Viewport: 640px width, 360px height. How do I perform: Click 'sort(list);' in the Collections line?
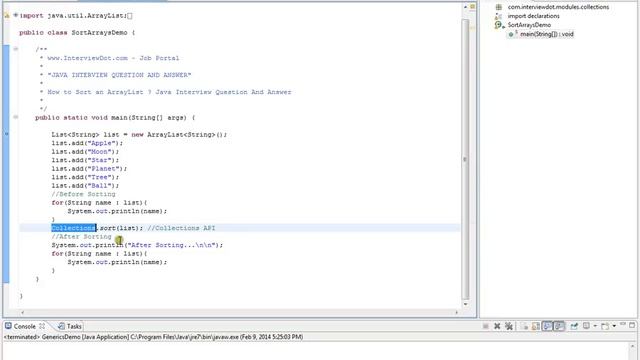121,228
